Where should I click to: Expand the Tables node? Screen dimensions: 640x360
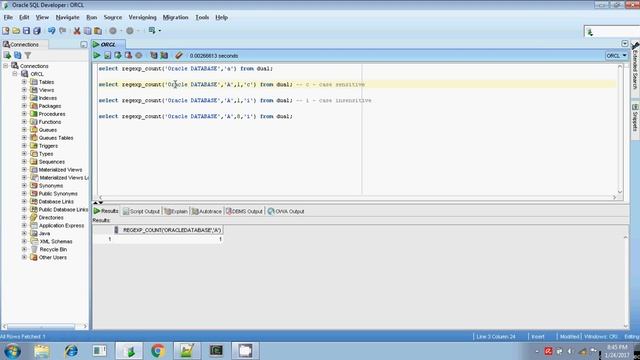coord(24,82)
